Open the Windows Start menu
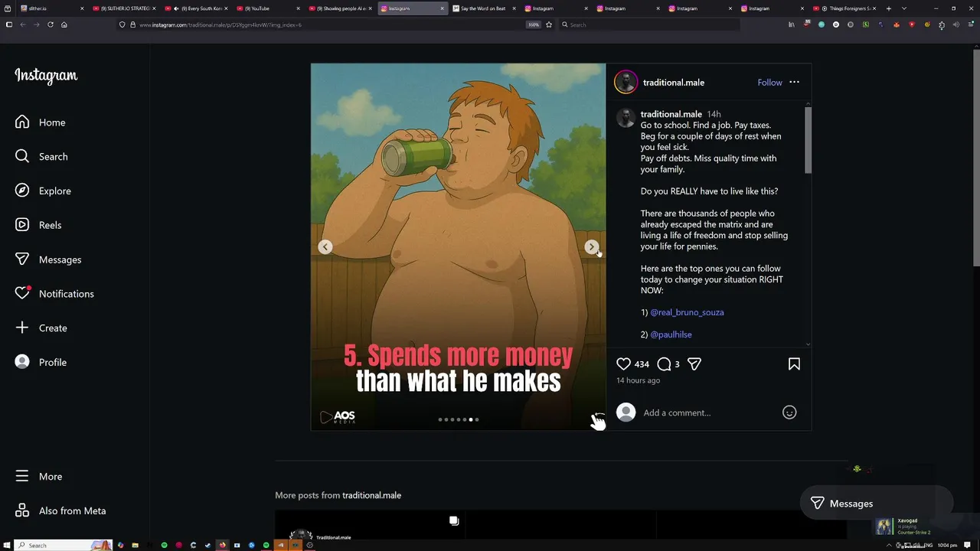Viewport: 980px width, 551px height. point(7,545)
